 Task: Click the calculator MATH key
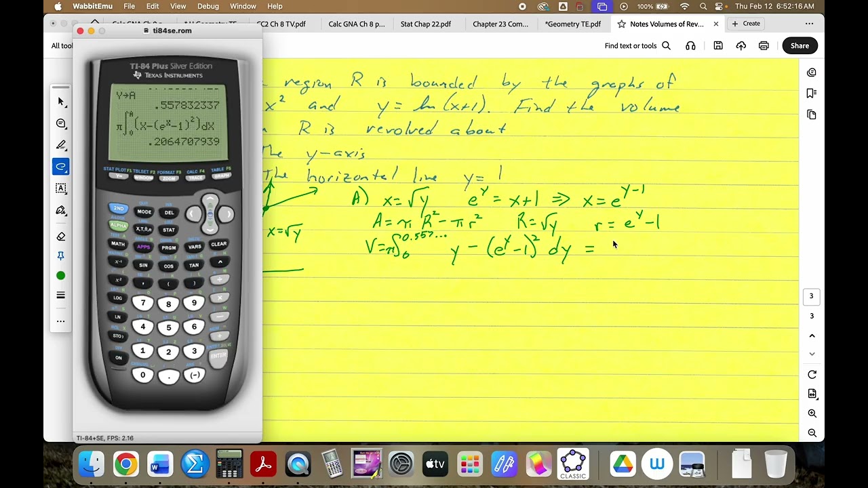[x=119, y=243]
